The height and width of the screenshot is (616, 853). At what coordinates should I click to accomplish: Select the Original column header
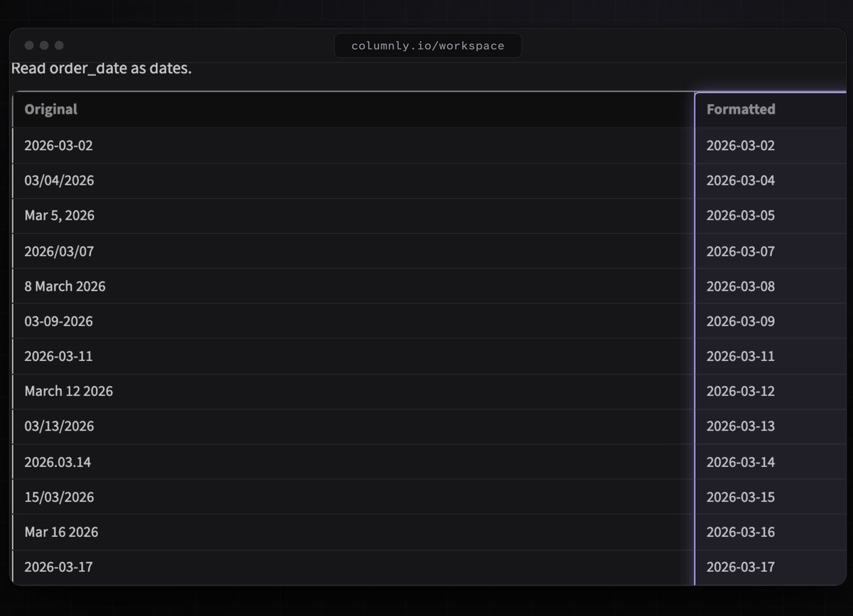[x=353, y=109]
